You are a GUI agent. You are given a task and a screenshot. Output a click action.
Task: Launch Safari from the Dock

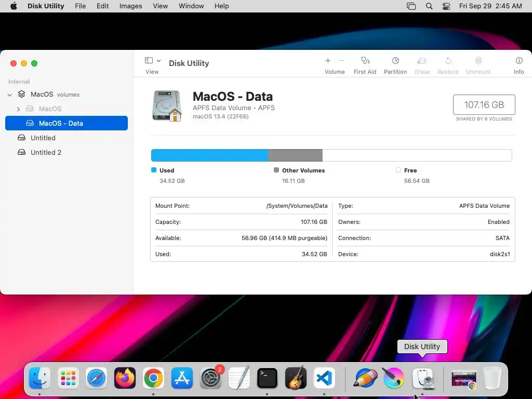point(96,378)
